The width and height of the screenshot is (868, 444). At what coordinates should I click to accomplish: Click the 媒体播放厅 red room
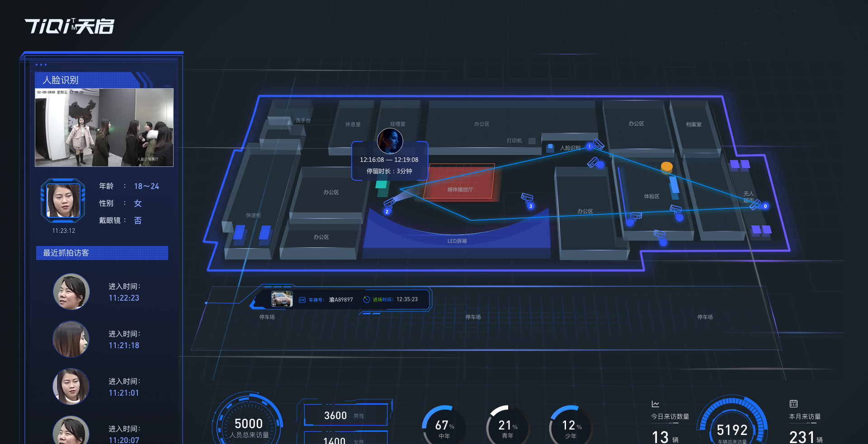(459, 181)
